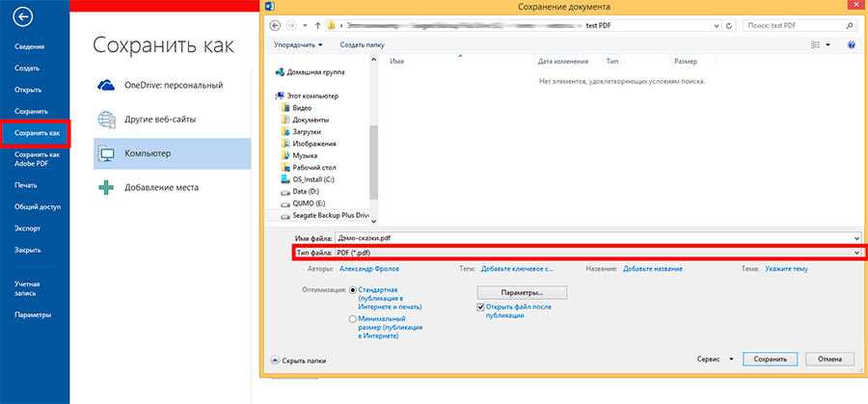The image size is (868, 404).
Task: Go up one folder level
Action: 317,25
